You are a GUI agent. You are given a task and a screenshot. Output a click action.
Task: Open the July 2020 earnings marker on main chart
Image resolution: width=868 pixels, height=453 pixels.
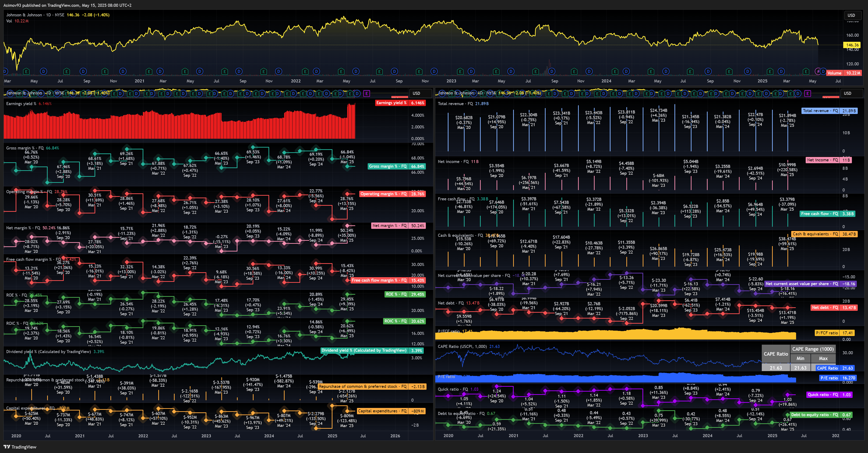[x=67, y=71]
